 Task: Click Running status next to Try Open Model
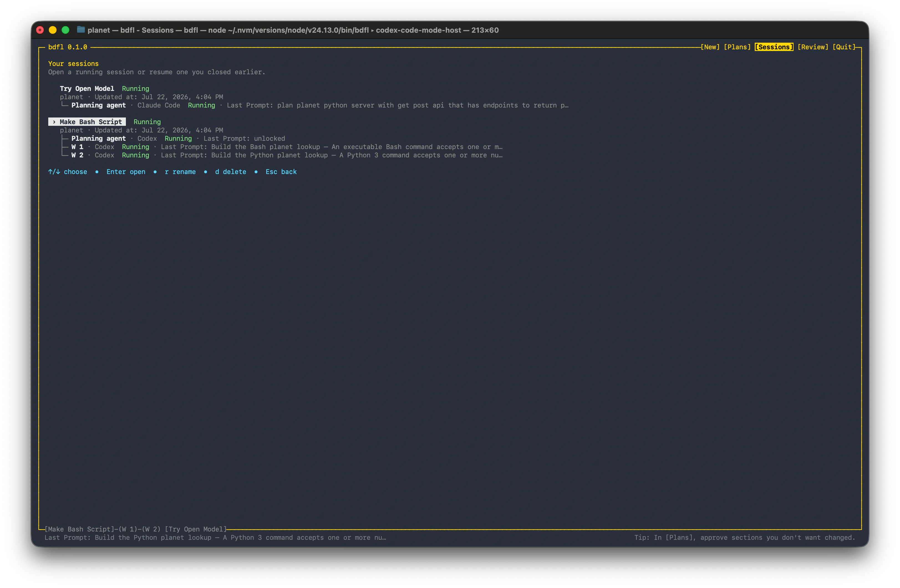[135, 88]
